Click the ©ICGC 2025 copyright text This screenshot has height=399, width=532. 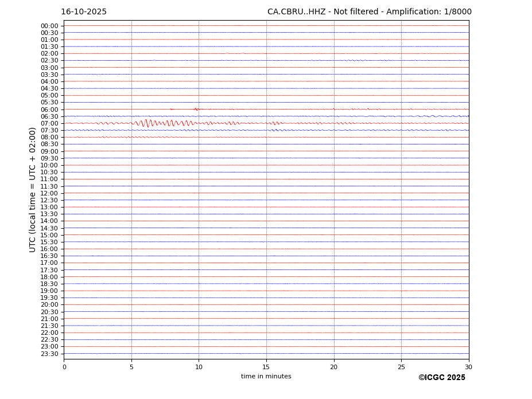441,378
